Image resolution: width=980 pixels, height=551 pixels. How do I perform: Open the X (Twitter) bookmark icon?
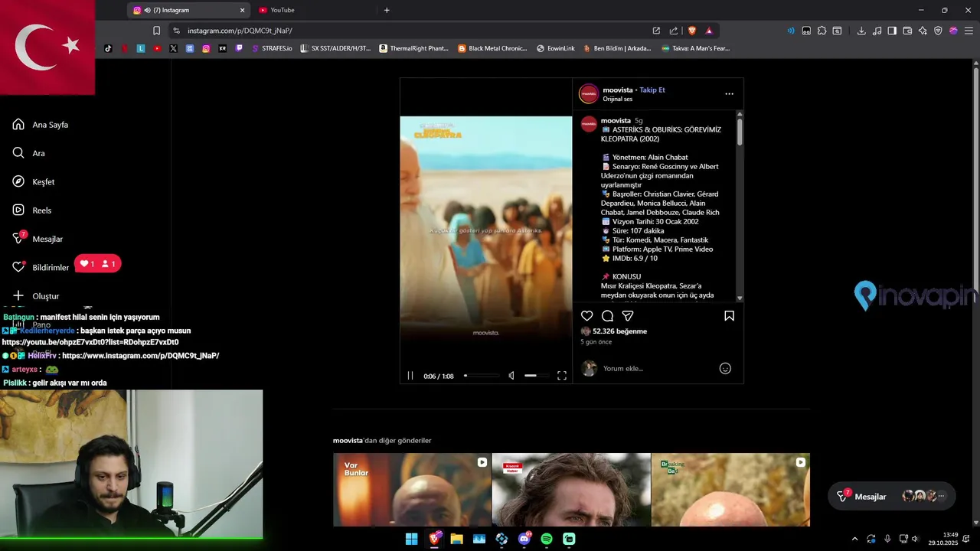click(x=173, y=48)
